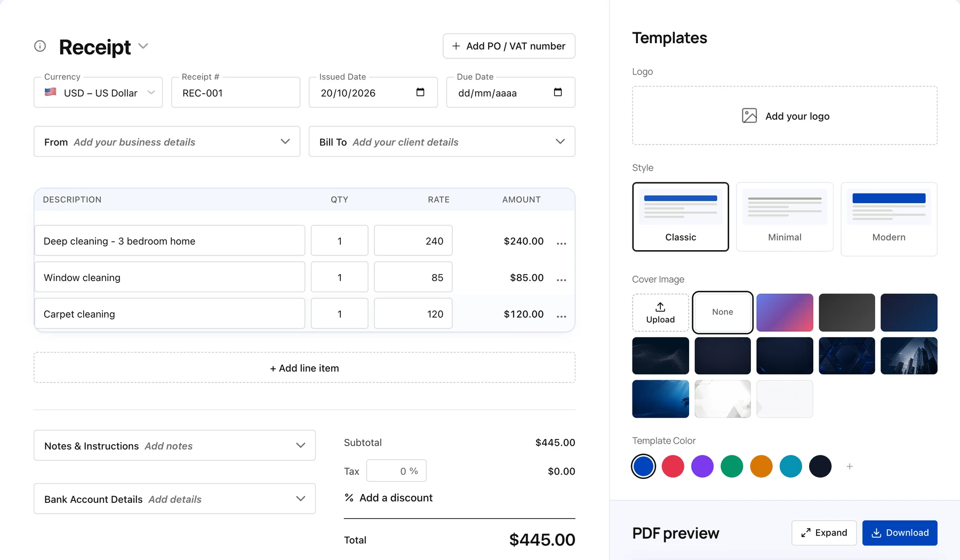Select the blue template color
This screenshot has width=960, height=560.
(644, 467)
